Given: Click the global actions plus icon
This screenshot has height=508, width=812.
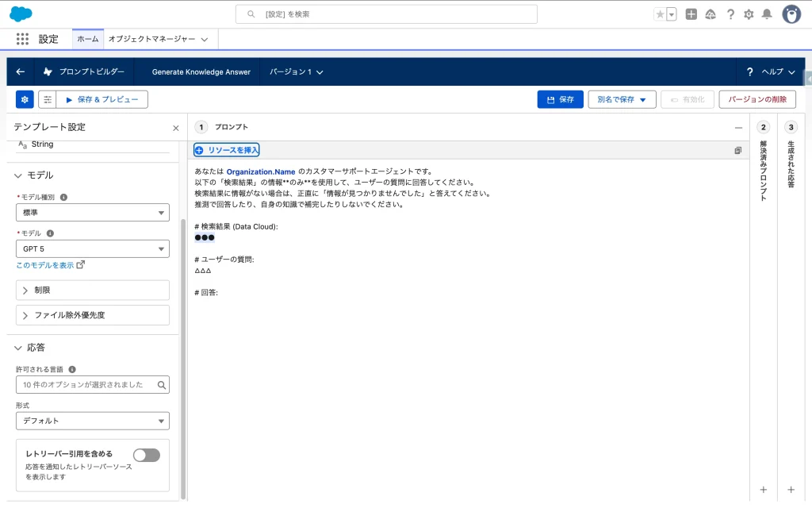Looking at the screenshot, I should coord(691,14).
